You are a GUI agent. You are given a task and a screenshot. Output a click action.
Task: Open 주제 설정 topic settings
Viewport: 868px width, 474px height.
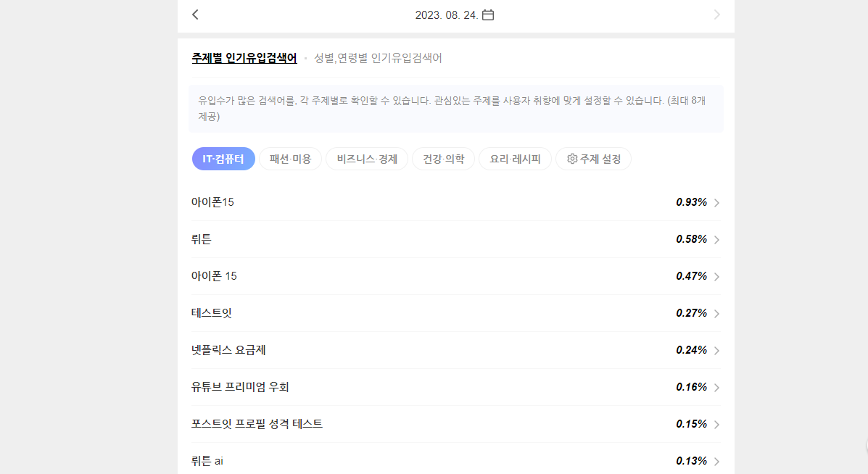click(x=593, y=159)
